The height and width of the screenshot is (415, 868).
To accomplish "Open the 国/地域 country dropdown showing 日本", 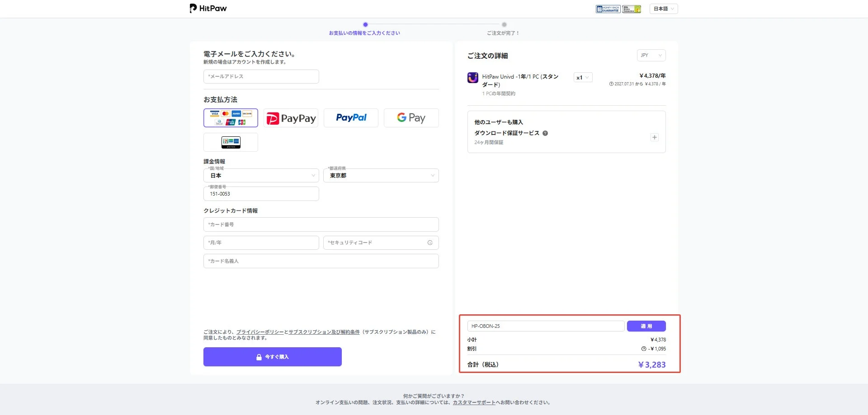I will pos(261,175).
